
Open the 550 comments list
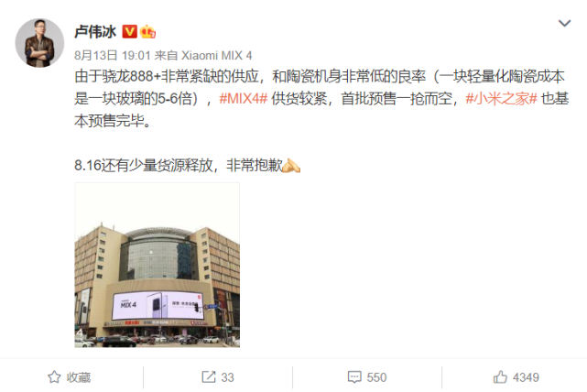(x=376, y=377)
